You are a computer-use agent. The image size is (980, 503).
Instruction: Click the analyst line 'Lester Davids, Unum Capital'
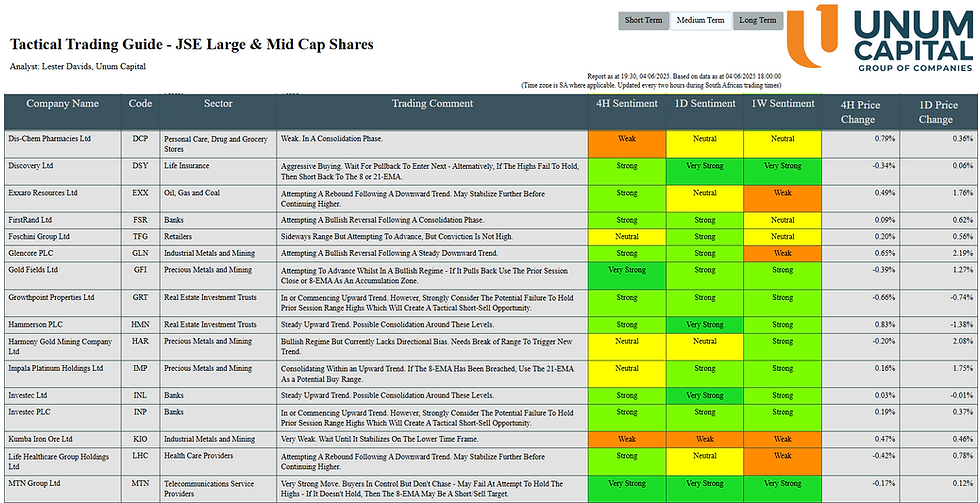78,66
